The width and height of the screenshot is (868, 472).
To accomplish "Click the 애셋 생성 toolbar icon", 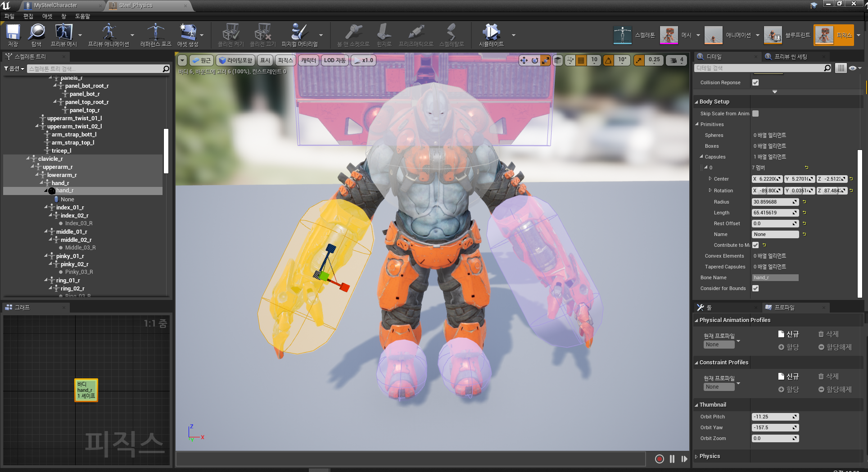I will click(188, 35).
